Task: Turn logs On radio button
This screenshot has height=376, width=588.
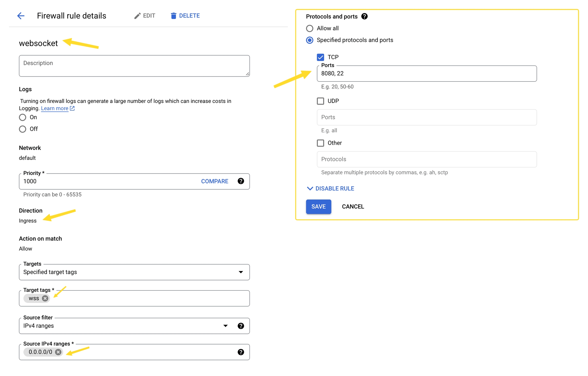Action: [x=22, y=118]
